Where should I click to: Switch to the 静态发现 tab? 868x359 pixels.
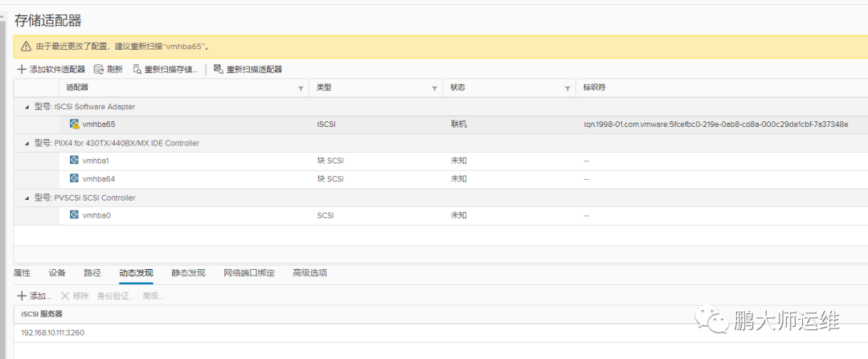pyautogui.click(x=188, y=273)
